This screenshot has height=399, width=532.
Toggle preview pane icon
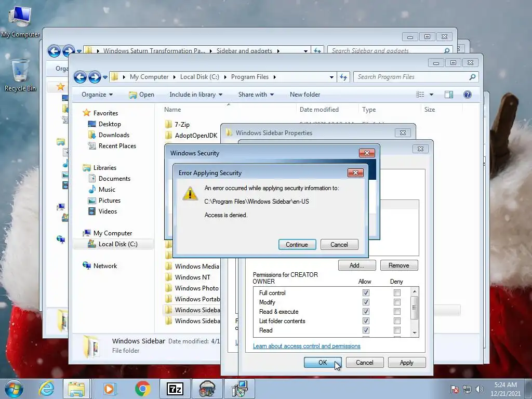[x=448, y=95]
